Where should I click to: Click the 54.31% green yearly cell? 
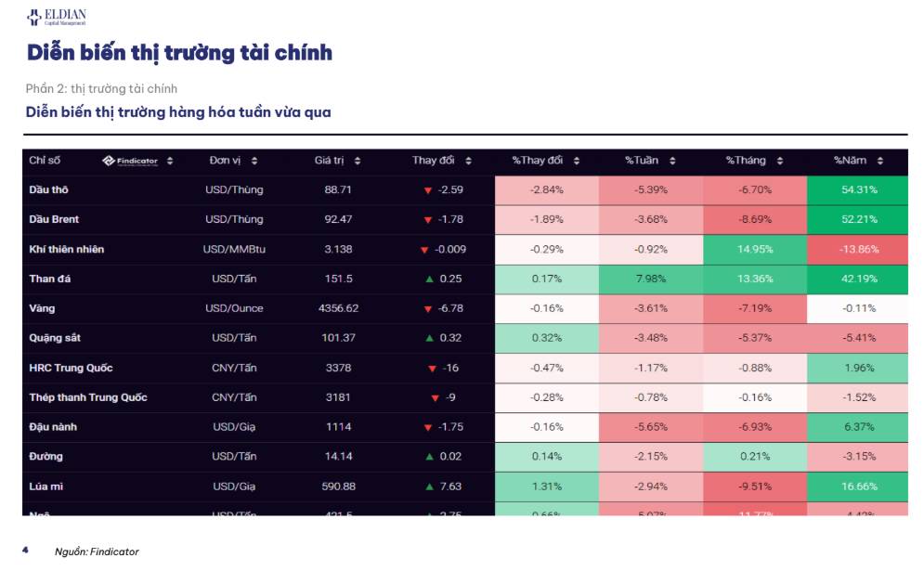point(857,190)
